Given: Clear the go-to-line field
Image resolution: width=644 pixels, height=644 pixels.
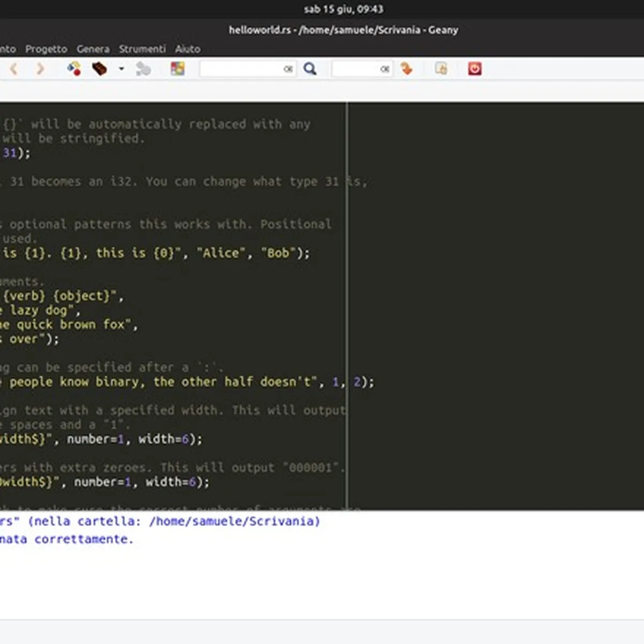Looking at the screenshot, I should pyautogui.click(x=385, y=69).
